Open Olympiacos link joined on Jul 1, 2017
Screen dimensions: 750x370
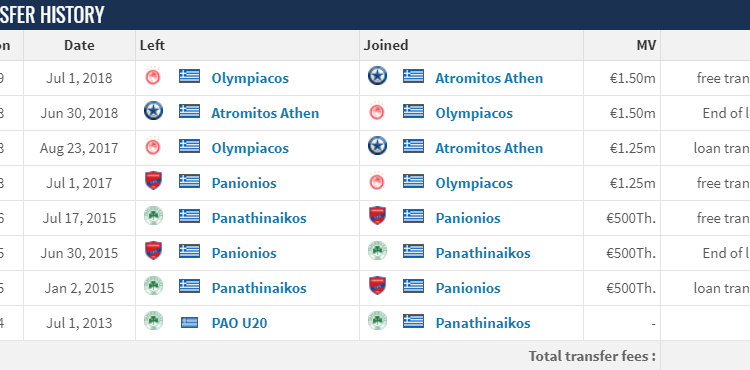(474, 183)
